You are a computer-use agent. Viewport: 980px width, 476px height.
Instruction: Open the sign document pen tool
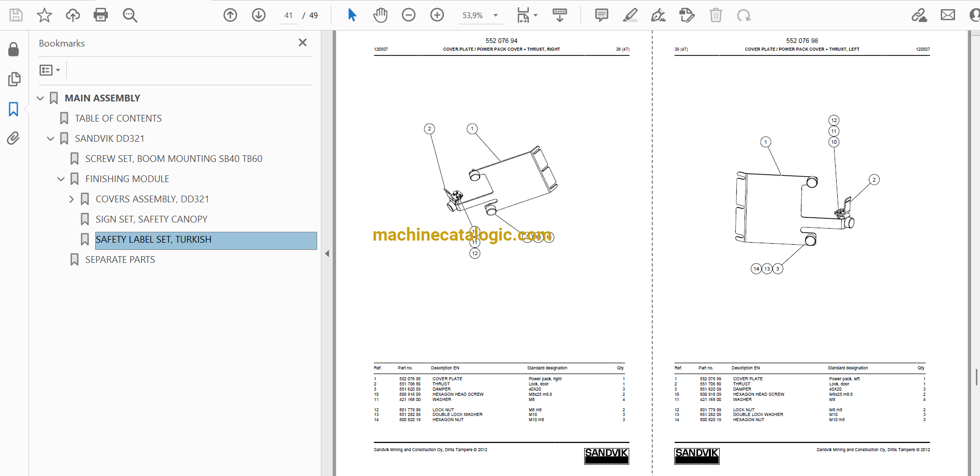tap(658, 15)
